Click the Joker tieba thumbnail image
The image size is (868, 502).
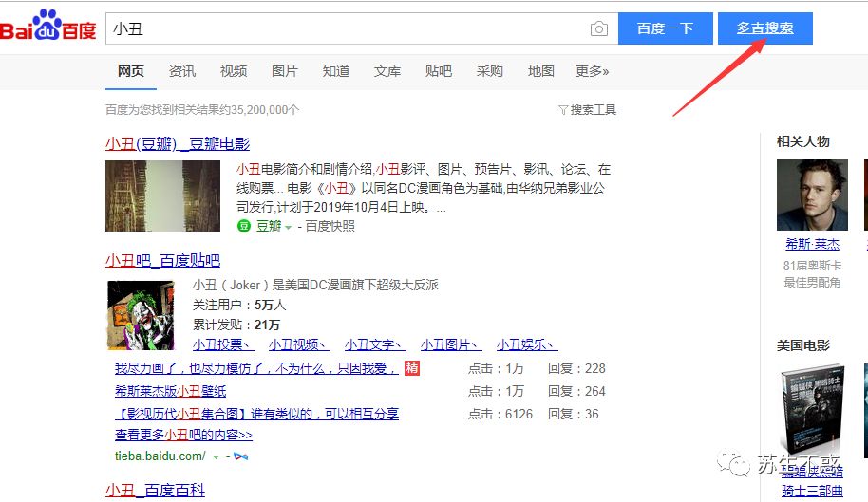pyautogui.click(x=141, y=315)
